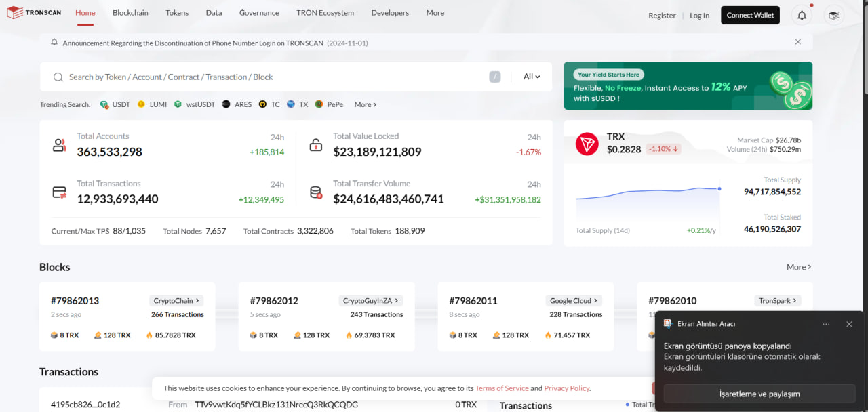Screen dimensions: 868x412
Task: Click 243 Transactions in block #79862012
Action: 376,314
